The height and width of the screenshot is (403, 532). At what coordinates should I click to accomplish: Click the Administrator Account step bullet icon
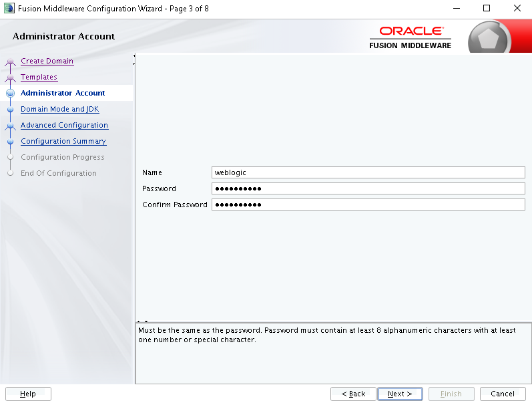11,93
